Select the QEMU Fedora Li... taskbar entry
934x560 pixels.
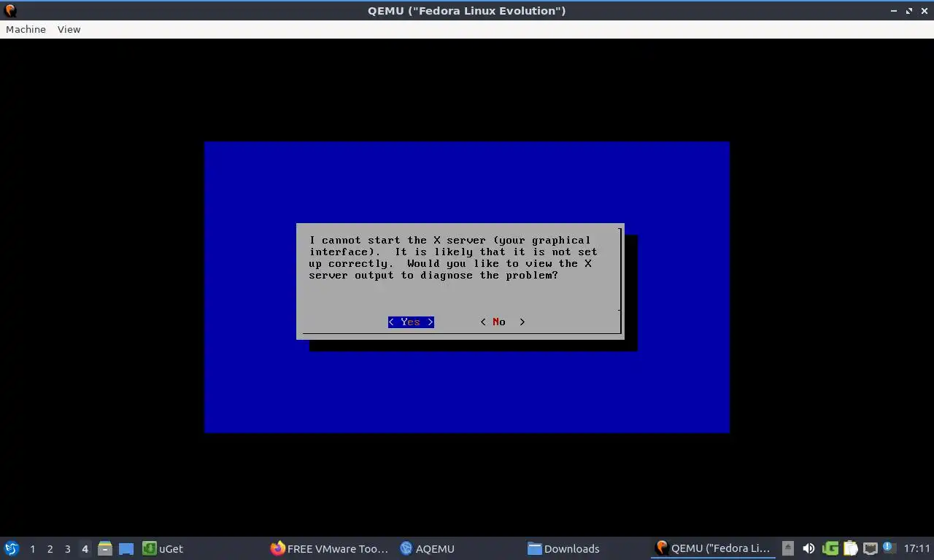point(713,548)
